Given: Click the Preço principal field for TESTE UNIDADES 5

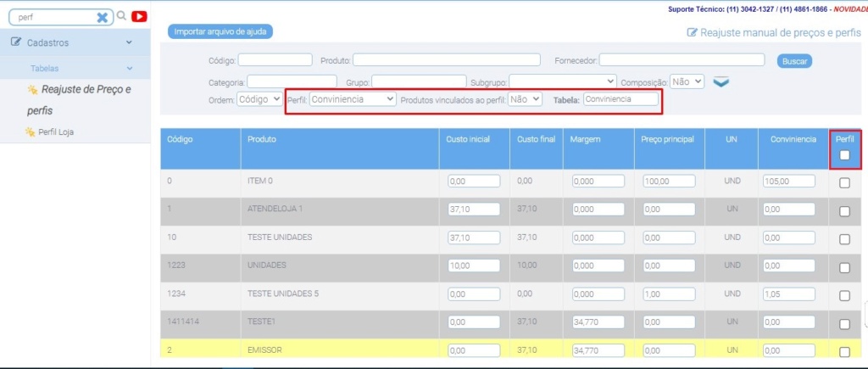Looking at the screenshot, I should click(669, 294).
